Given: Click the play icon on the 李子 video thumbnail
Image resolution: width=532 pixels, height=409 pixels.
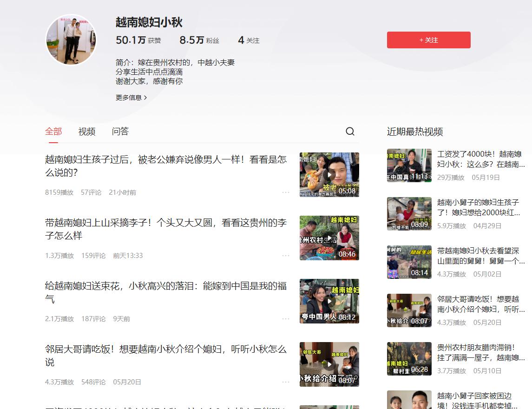Looking at the screenshot, I should (x=329, y=238).
